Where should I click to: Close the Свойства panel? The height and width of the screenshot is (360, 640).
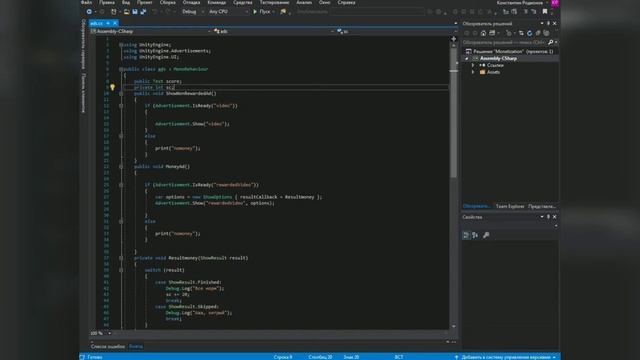click(554, 217)
